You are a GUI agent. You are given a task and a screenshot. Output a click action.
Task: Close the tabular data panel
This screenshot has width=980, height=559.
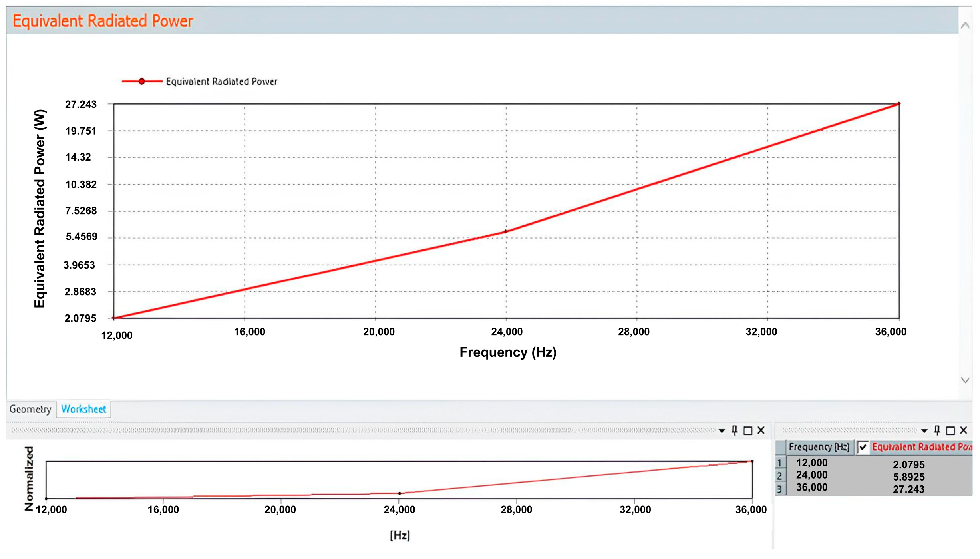pos(964,430)
